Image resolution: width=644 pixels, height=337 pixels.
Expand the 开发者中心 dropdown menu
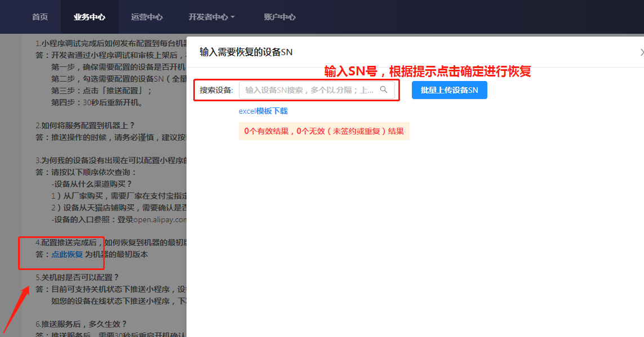pyautogui.click(x=211, y=17)
